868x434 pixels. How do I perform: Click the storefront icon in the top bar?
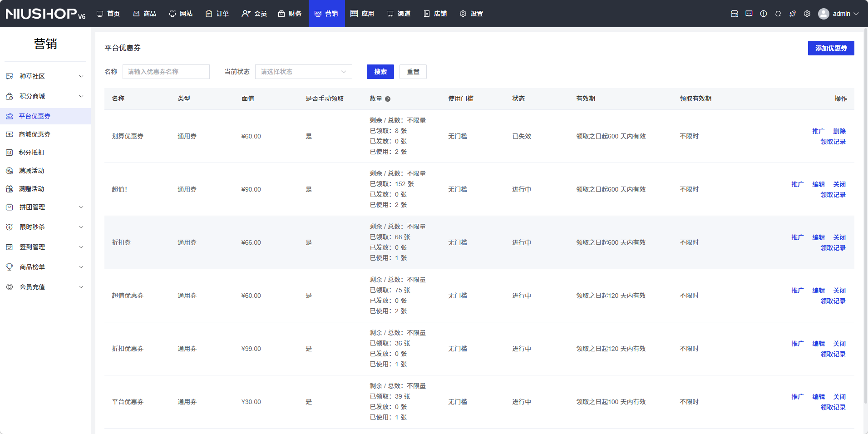[735, 14]
